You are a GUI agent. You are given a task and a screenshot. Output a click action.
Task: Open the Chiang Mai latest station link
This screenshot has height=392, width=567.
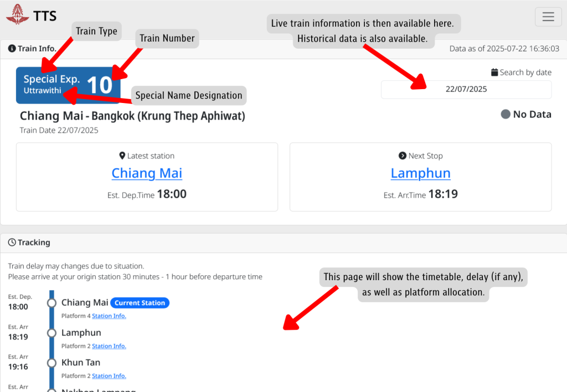coord(147,173)
